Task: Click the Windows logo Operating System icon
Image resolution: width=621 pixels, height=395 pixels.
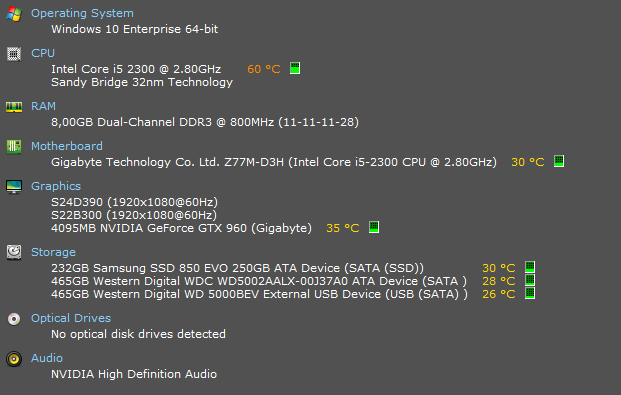Action: 14,14
